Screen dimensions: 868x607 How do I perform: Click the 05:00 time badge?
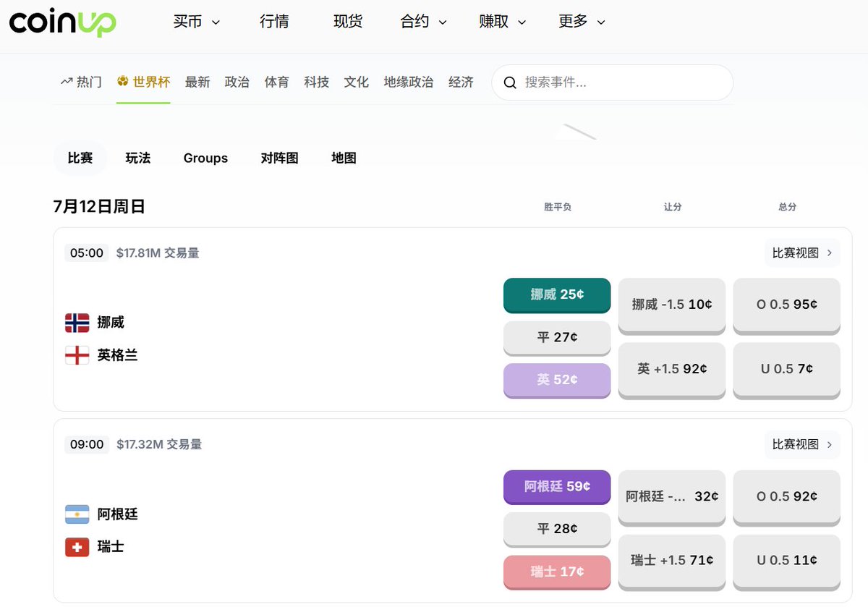[x=87, y=253]
